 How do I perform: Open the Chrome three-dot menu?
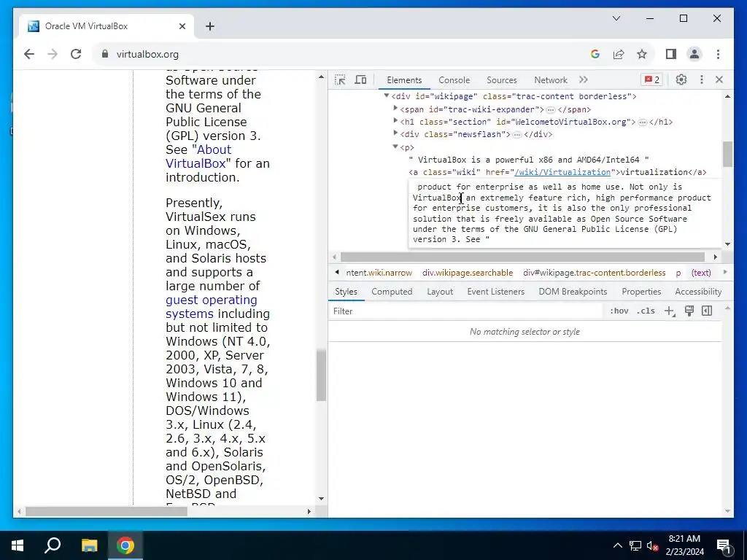click(718, 54)
